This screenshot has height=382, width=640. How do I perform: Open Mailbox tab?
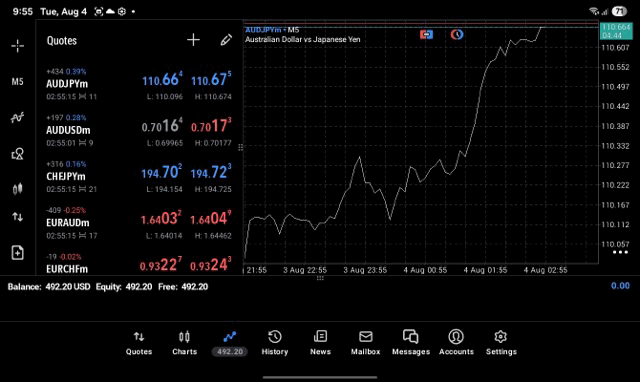[x=366, y=343]
